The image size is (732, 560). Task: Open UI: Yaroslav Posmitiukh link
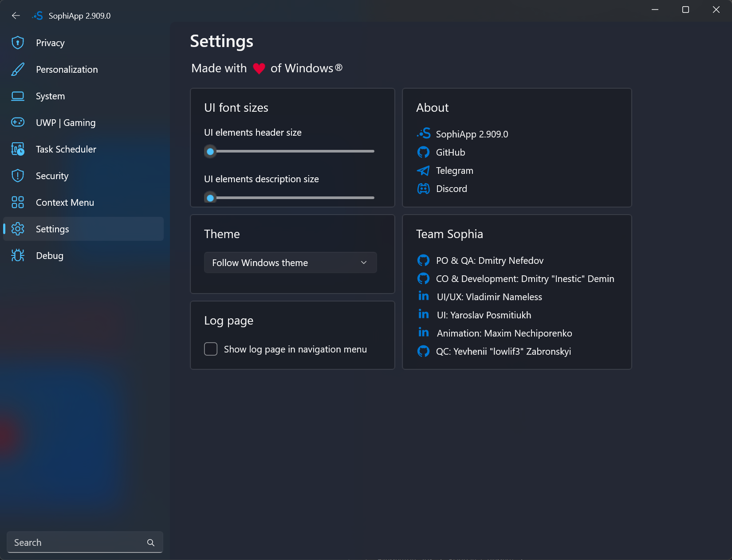pyautogui.click(x=484, y=315)
